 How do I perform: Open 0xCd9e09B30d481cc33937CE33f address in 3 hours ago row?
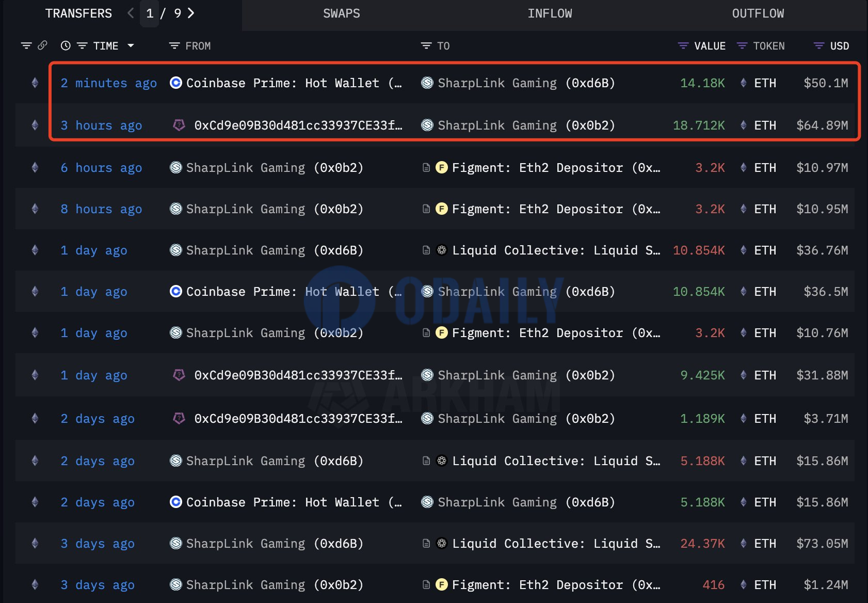click(x=298, y=125)
